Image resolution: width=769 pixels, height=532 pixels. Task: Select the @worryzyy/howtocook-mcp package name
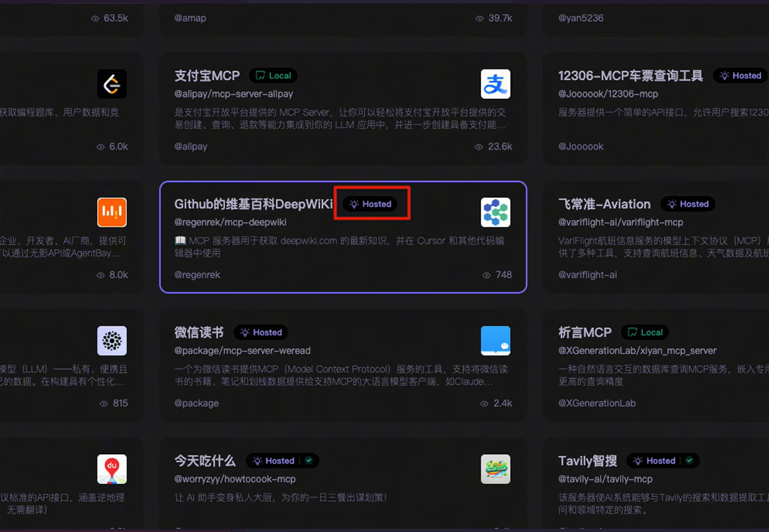point(235,479)
